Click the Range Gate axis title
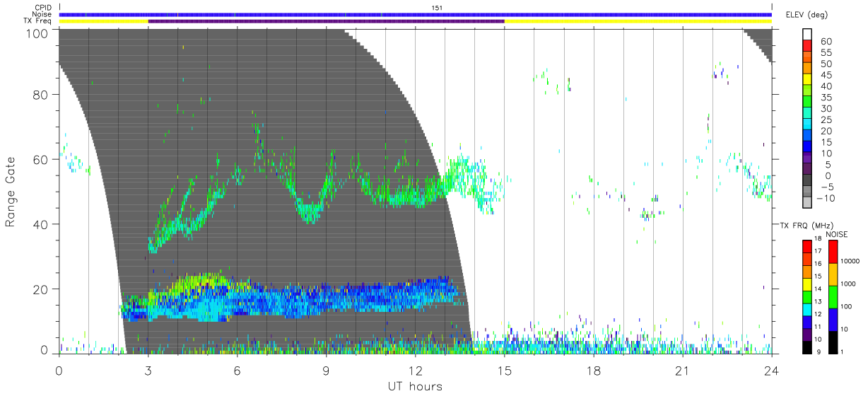 point(11,192)
